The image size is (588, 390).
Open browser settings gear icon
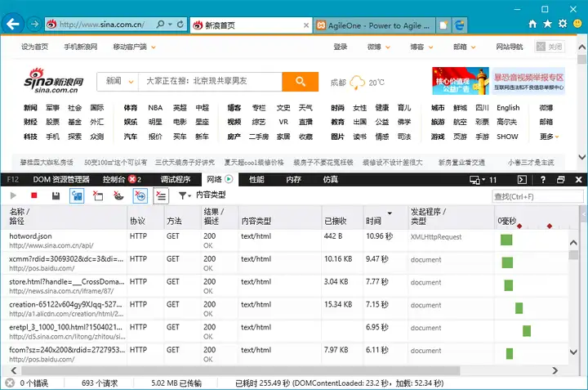coord(563,24)
